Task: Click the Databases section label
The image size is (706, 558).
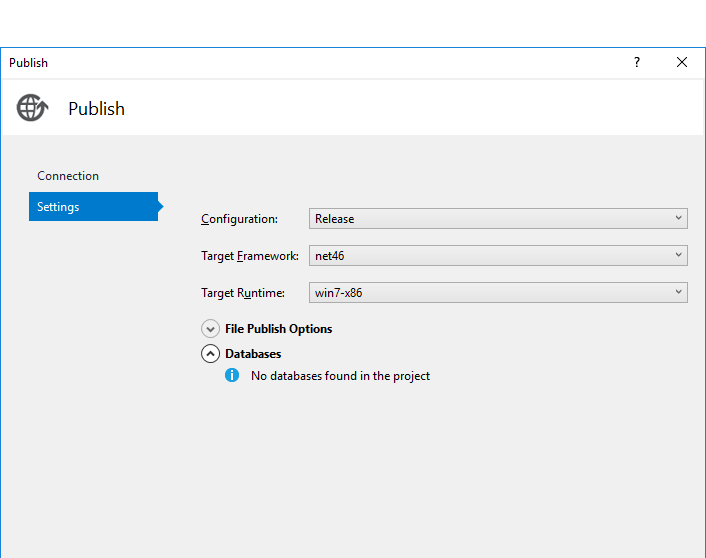Action: coord(253,354)
